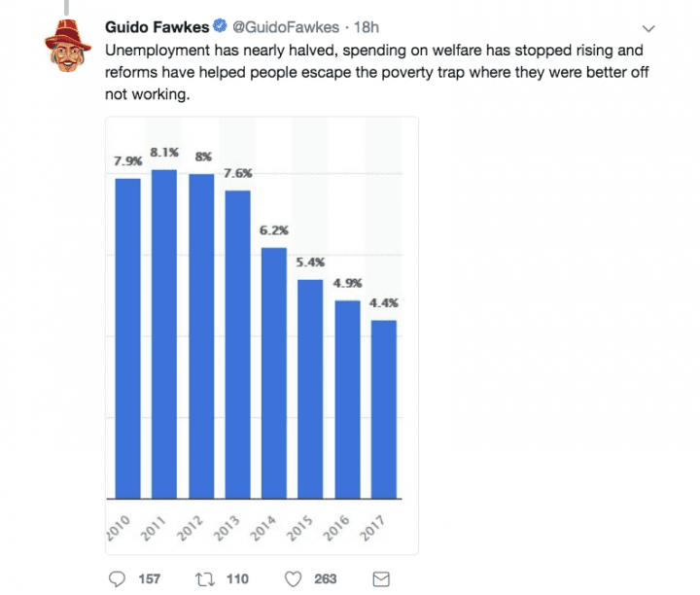Open the Guido Fawkes display name
This screenshot has width=700, height=595.
tap(157, 27)
